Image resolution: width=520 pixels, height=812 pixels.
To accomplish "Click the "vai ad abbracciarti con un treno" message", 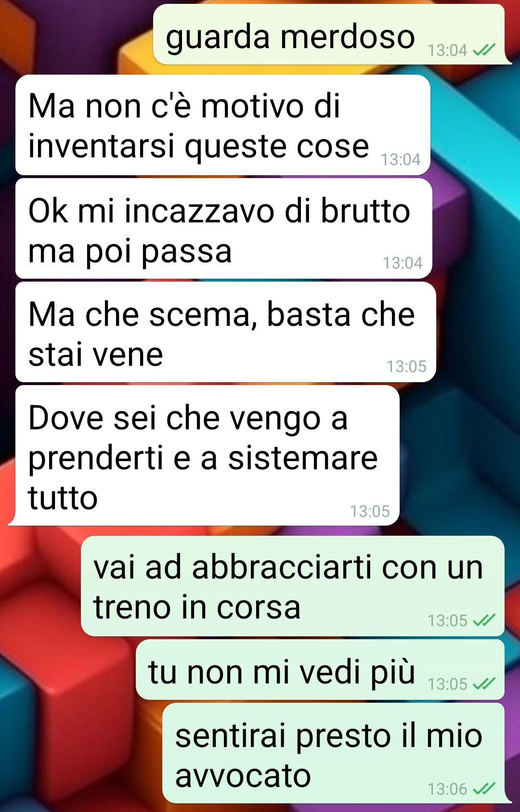I will (x=293, y=586).
